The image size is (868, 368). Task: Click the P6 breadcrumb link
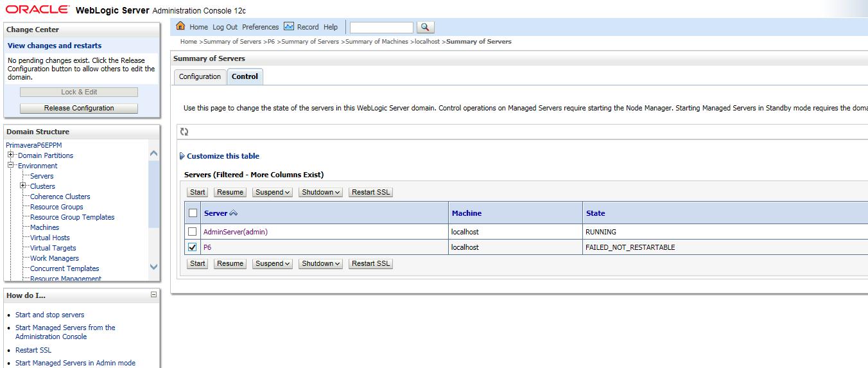tap(271, 42)
